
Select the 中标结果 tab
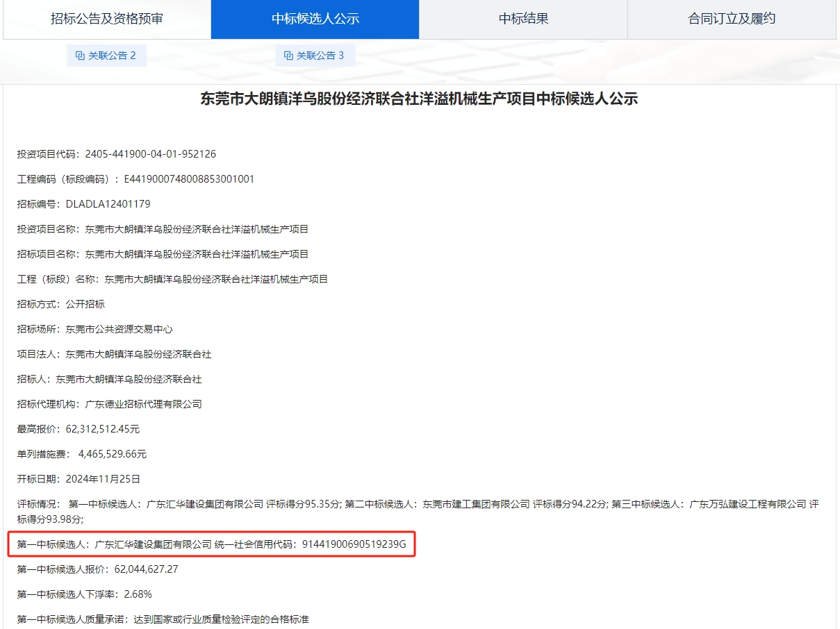[523, 19]
